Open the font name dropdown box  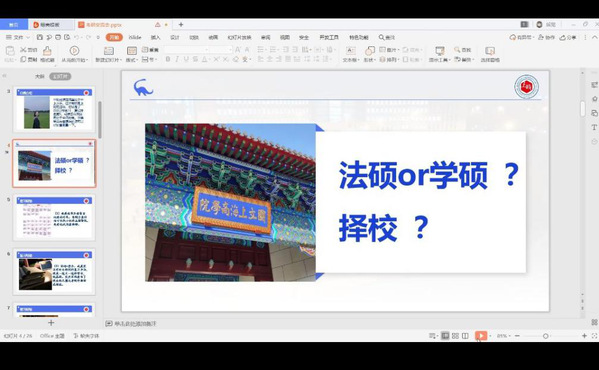coord(187,50)
